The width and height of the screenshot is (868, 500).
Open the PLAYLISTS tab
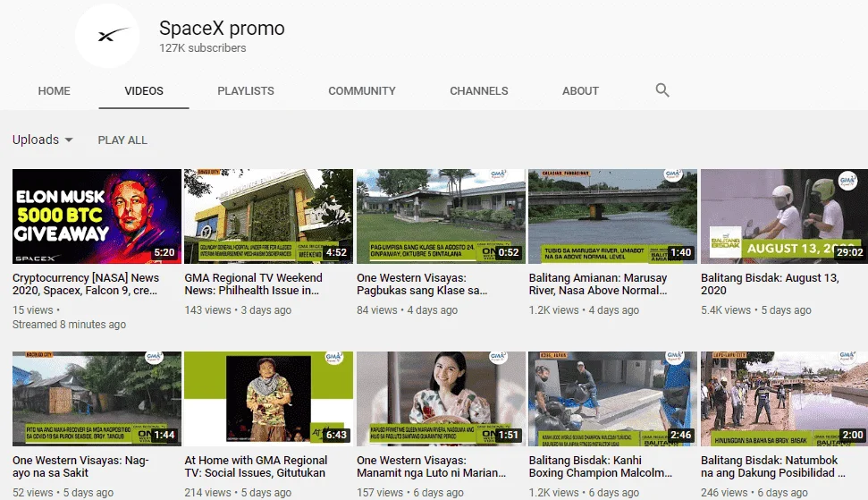(246, 91)
